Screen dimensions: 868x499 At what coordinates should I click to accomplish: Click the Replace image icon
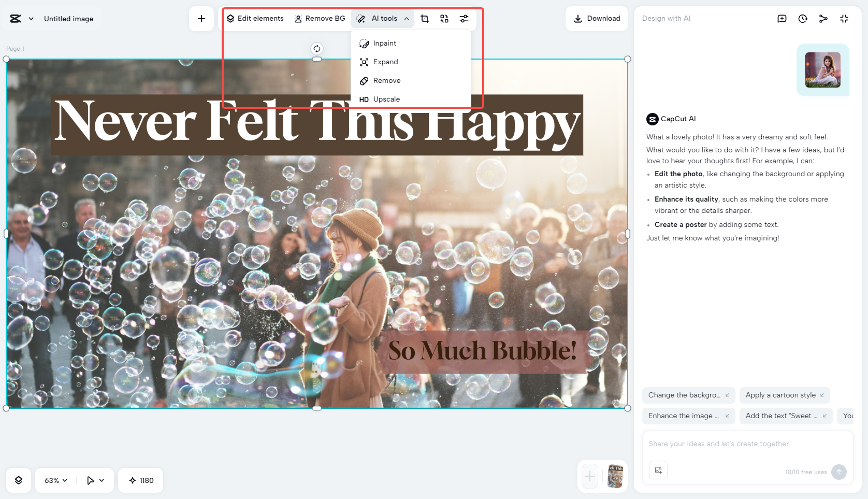click(x=444, y=18)
